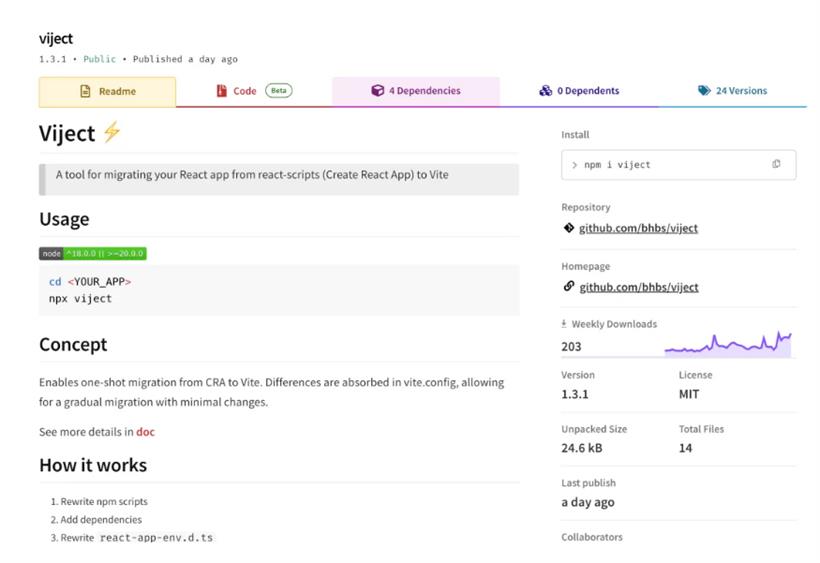Click the Public label
This screenshot has height=563, width=820.
pos(99,59)
